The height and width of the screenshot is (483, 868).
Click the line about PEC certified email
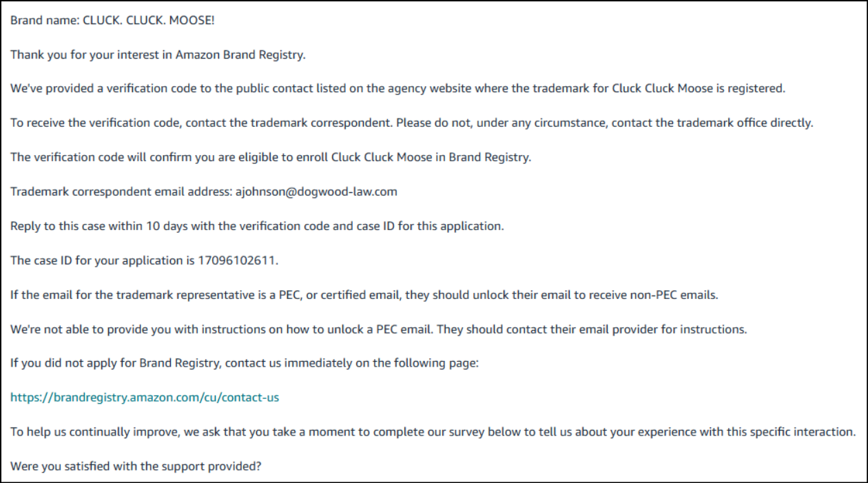pos(364,295)
